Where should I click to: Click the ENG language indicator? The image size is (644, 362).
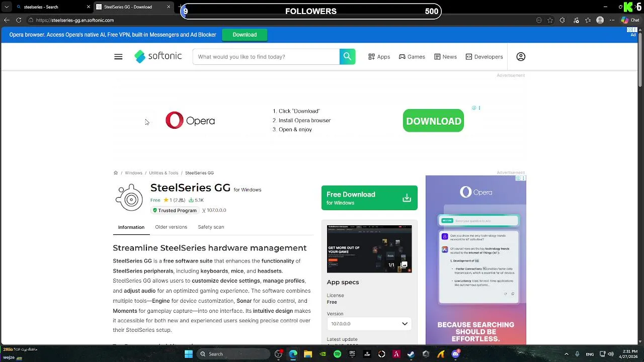590,354
